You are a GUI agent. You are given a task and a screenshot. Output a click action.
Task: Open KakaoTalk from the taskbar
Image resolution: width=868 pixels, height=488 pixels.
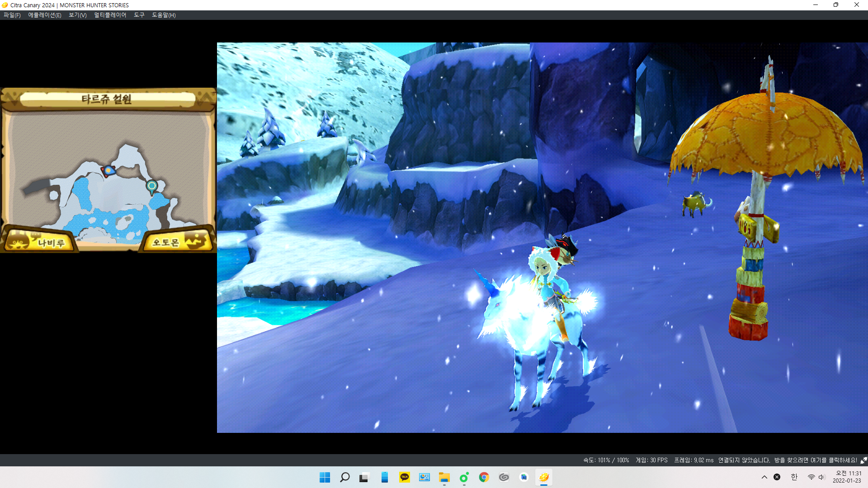pyautogui.click(x=404, y=477)
